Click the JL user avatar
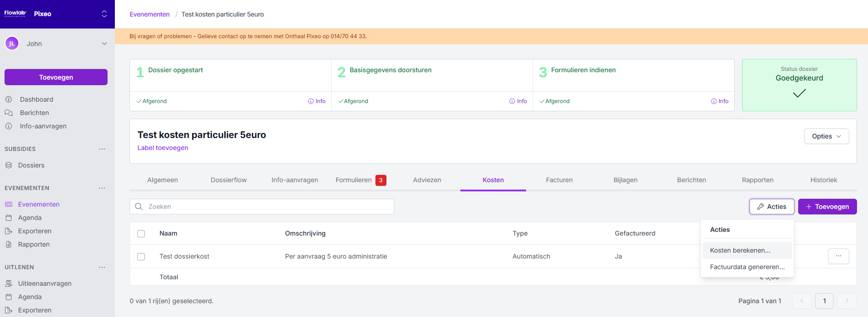Image resolution: width=868 pixels, height=317 pixels. 12,44
